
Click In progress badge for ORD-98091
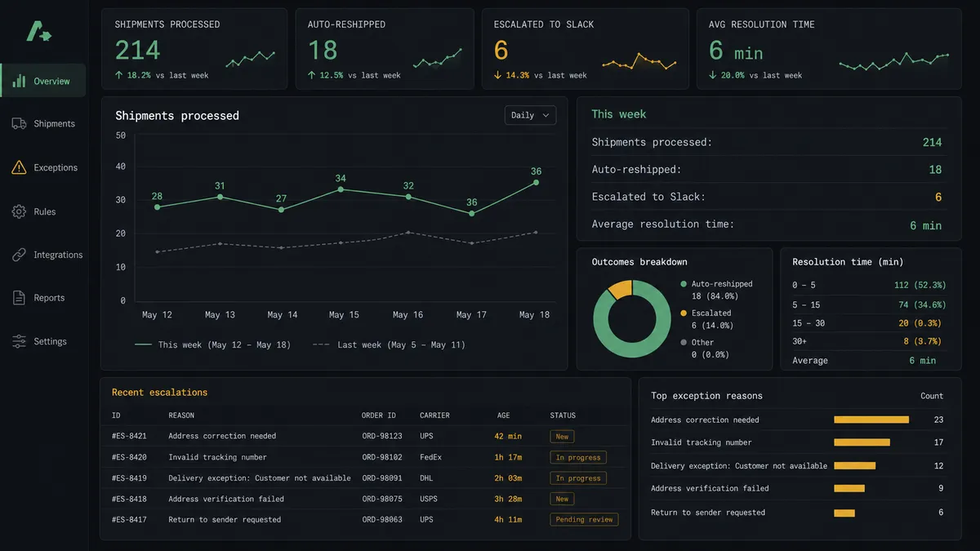click(578, 478)
